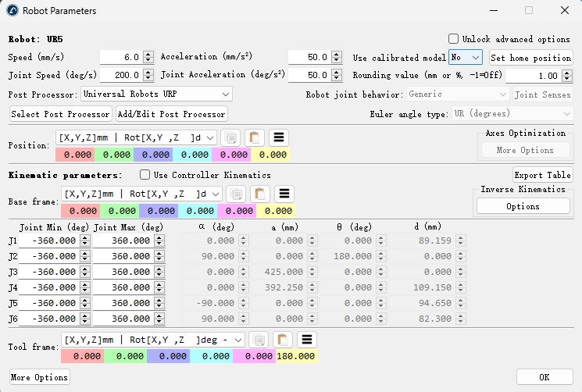
Task: Click the Base frame copy icon
Action: (236, 193)
